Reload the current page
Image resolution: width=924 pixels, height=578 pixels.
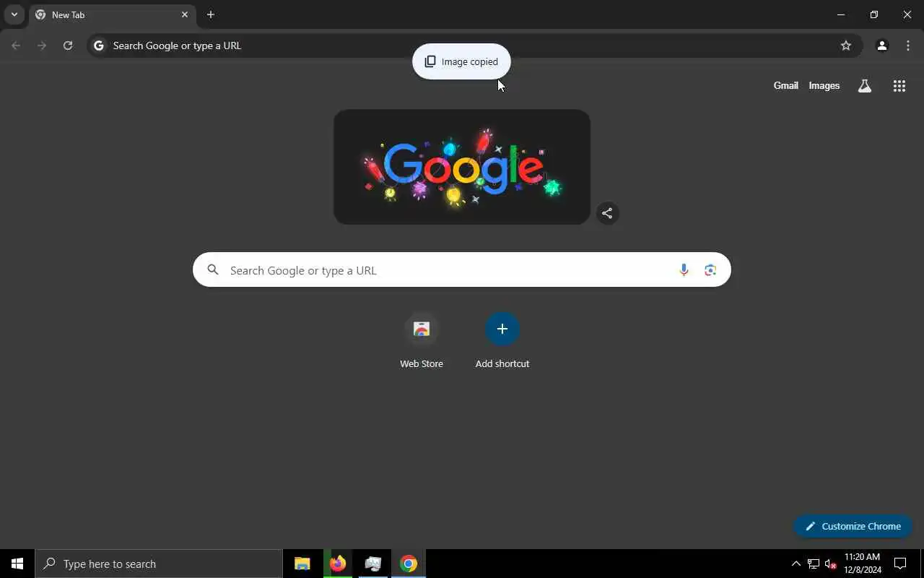[68, 46]
